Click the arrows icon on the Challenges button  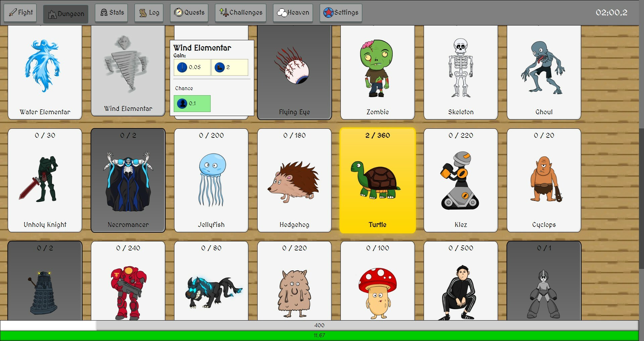223,12
